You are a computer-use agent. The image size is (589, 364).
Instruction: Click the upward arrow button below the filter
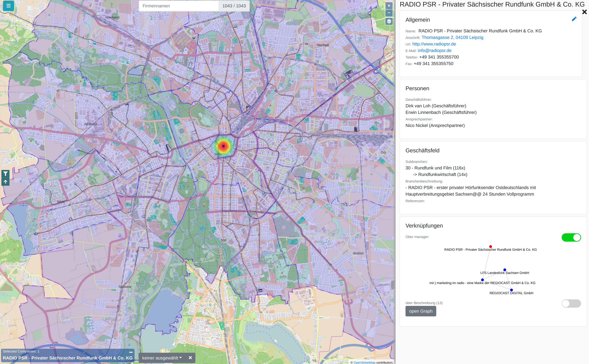click(6, 182)
